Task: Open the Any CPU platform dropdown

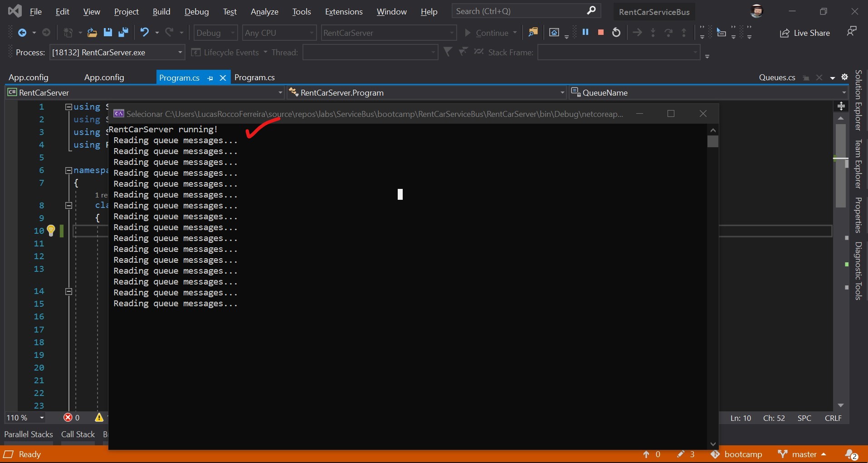Action: click(x=279, y=33)
